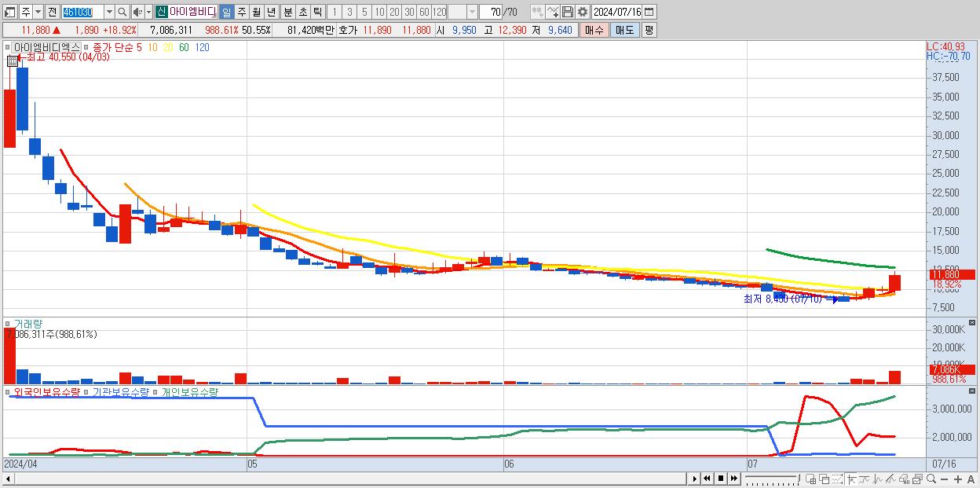
Task: Choose the 10 interval button
Action: tap(379, 12)
